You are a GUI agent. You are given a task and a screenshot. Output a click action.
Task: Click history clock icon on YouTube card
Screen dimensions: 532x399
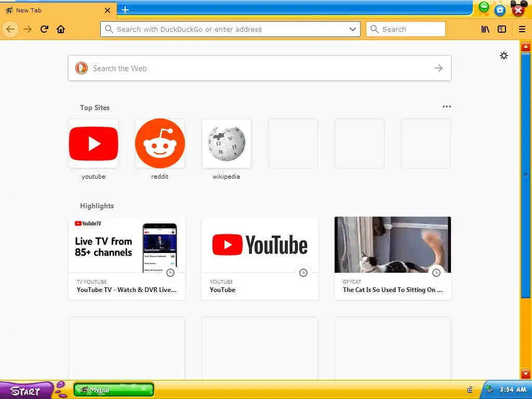[303, 272]
